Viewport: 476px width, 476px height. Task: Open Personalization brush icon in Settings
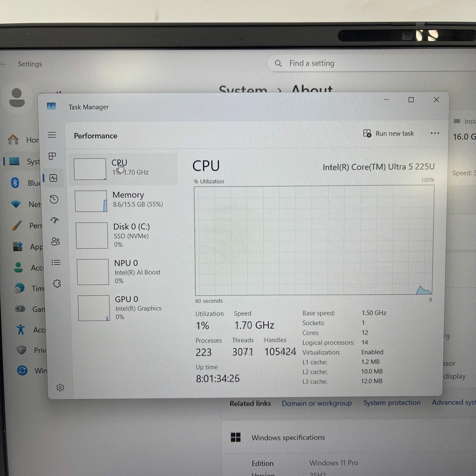[17, 225]
